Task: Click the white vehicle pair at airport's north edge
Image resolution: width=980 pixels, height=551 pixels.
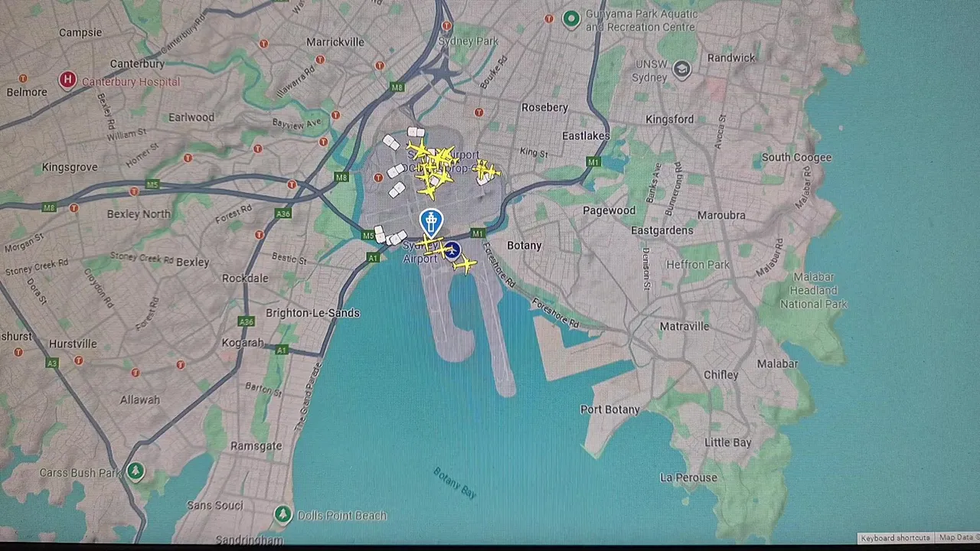Action: tap(416, 132)
